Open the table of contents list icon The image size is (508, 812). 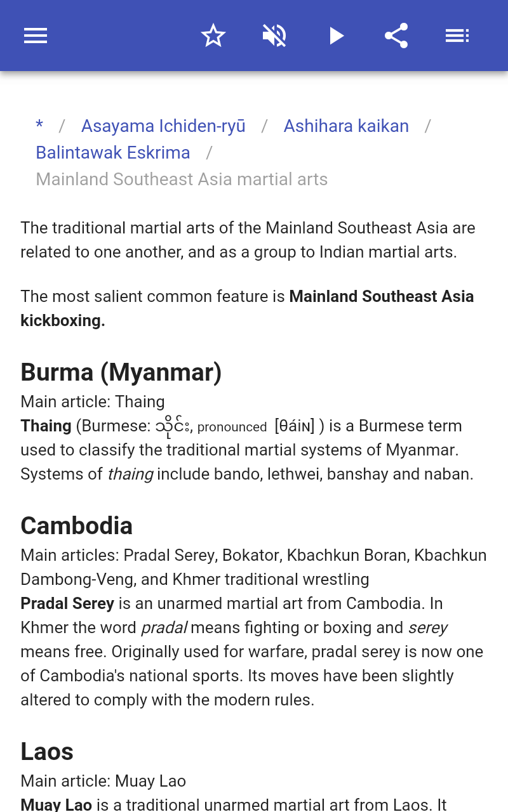tap(457, 36)
